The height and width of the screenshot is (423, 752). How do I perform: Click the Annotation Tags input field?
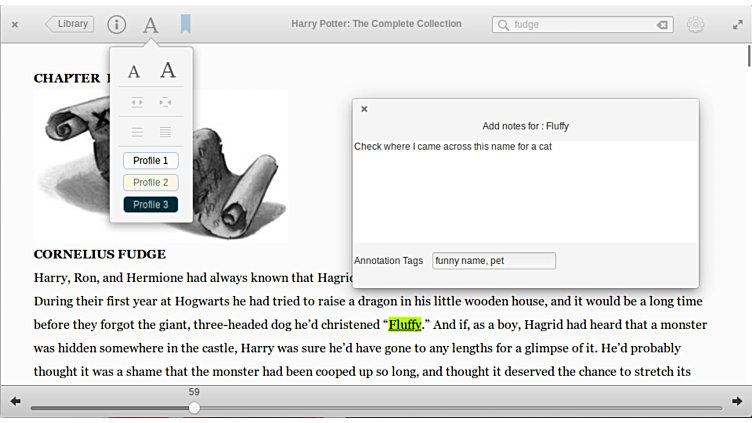pos(493,261)
